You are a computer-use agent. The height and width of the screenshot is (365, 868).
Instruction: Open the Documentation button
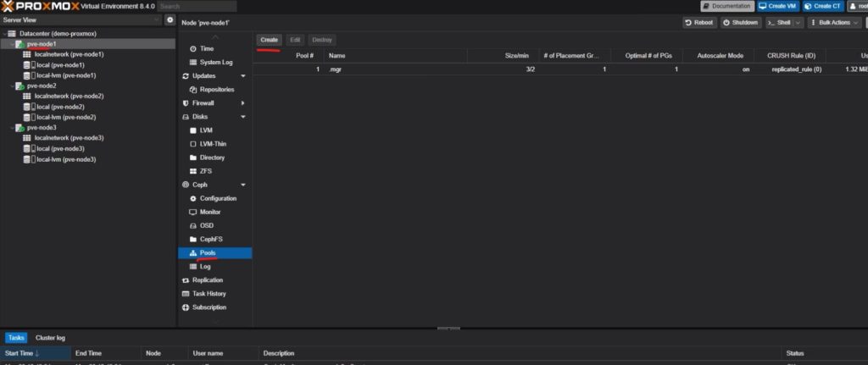[727, 6]
